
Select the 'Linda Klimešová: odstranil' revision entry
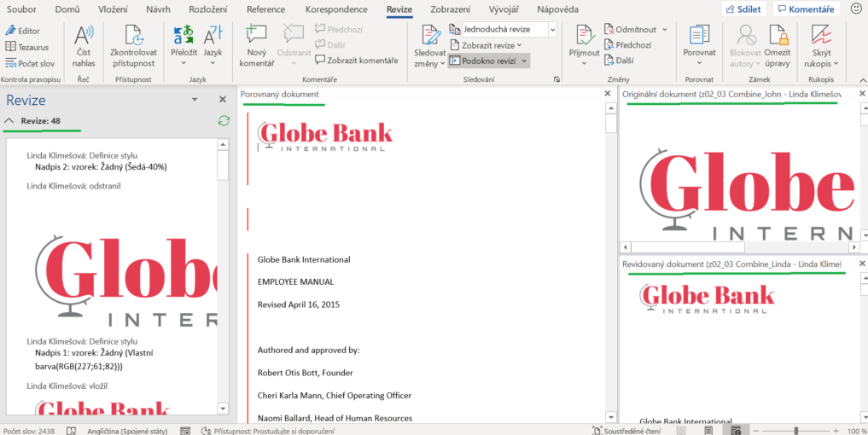[x=74, y=186]
